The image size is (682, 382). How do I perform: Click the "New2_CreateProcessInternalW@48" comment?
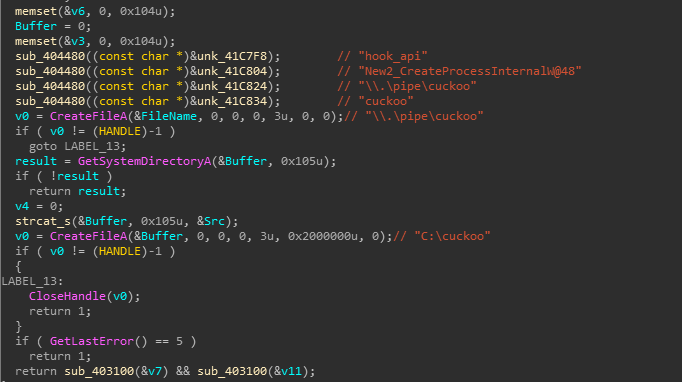pyautogui.click(x=459, y=71)
